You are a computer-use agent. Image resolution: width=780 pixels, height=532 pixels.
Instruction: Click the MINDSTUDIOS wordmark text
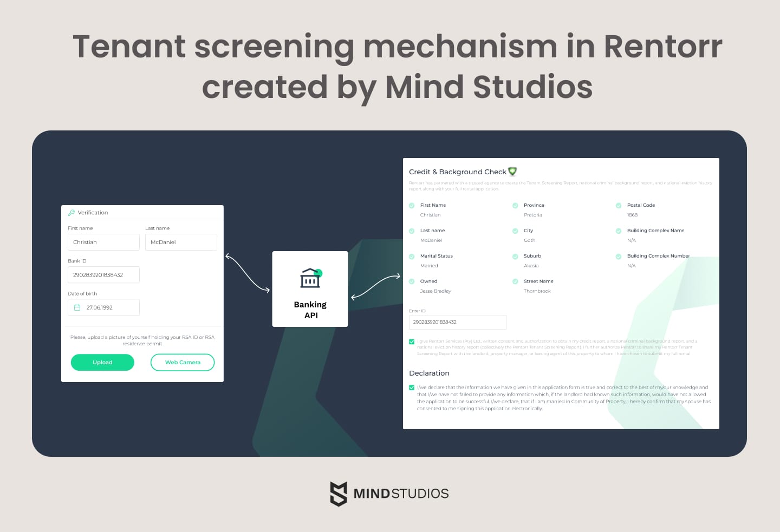coord(401,494)
